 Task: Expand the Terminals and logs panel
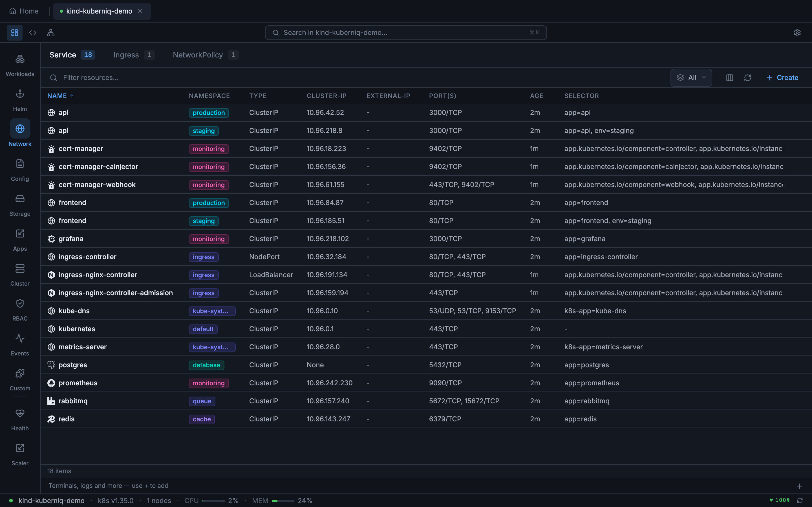(800, 486)
